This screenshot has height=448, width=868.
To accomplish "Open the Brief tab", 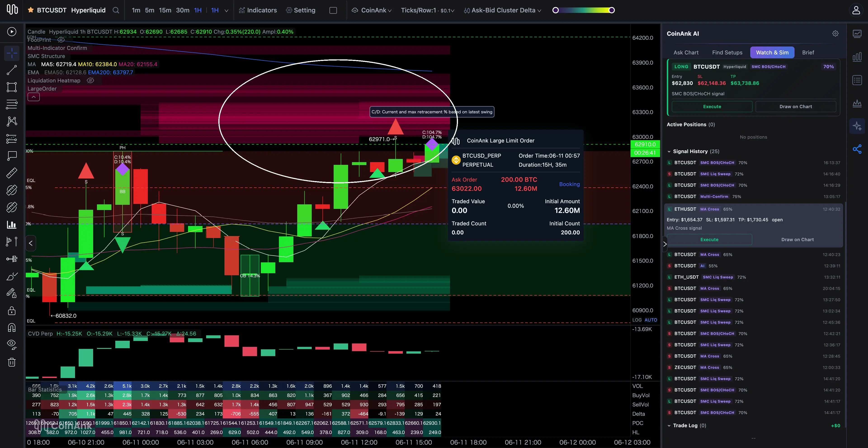I will pos(808,53).
